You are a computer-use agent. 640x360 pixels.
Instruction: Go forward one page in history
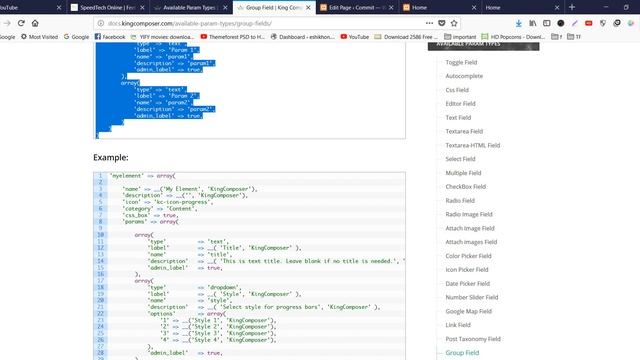(x=7, y=23)
